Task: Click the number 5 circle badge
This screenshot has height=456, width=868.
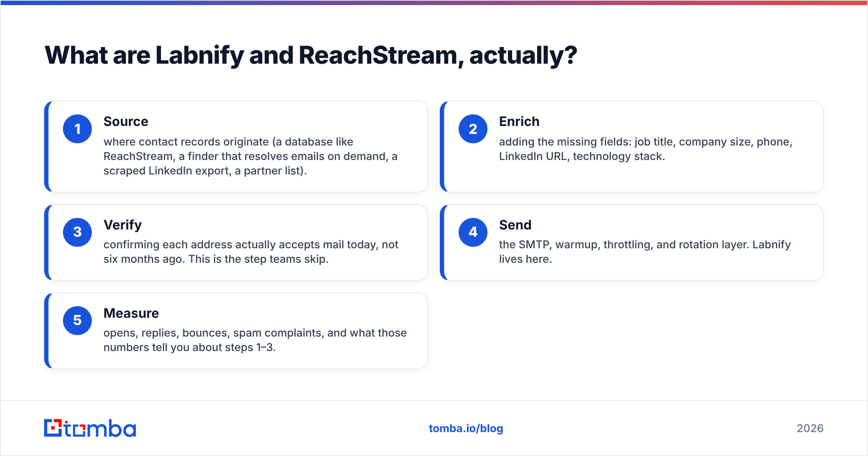Action: pos(77,320)
